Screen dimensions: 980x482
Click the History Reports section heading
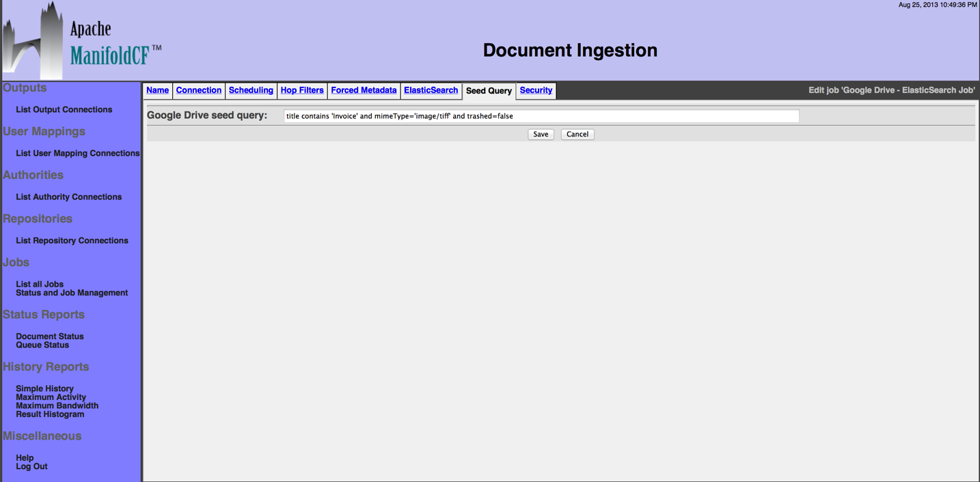click(46, 367)
